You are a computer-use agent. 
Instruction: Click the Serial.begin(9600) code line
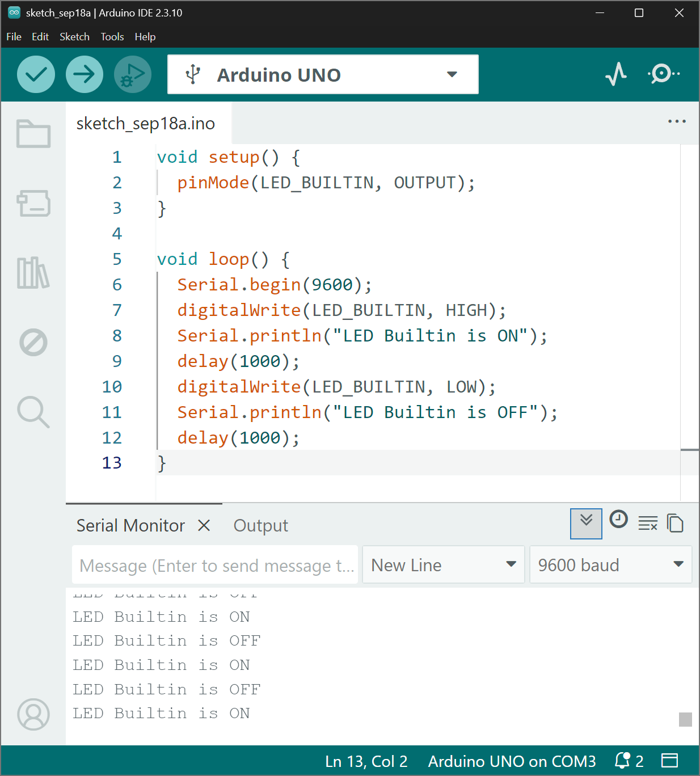point(275,285)
